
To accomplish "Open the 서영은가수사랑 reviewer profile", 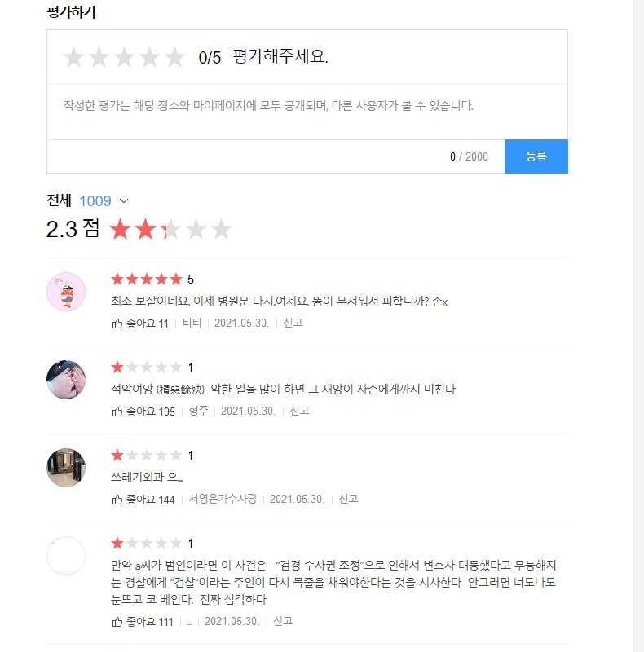I will (x=223, y=500).
